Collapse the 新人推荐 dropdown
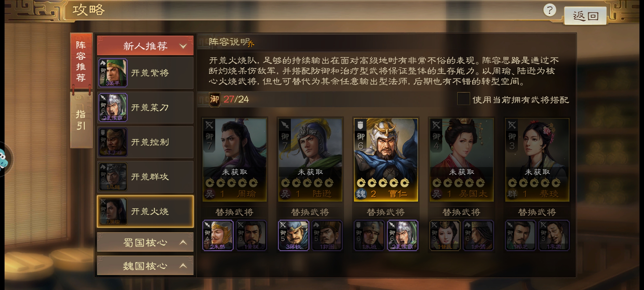This screenshot has height=290, width=644. coord(145,46)
